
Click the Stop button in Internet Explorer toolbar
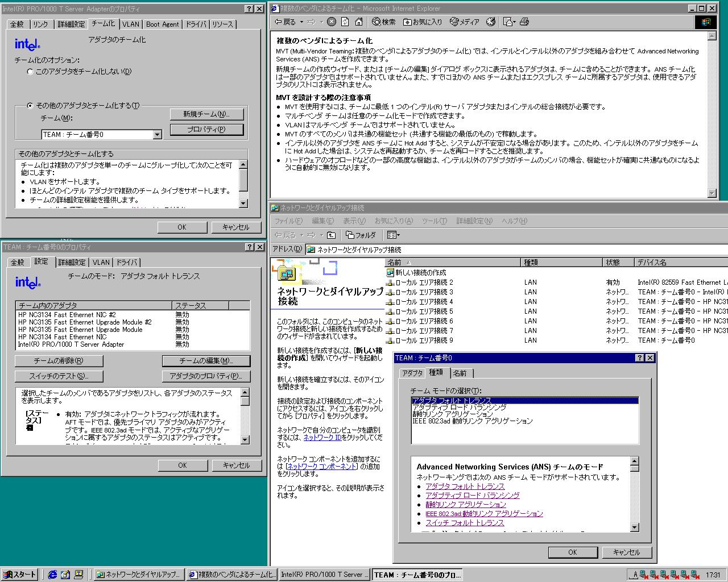click(331, 22)
